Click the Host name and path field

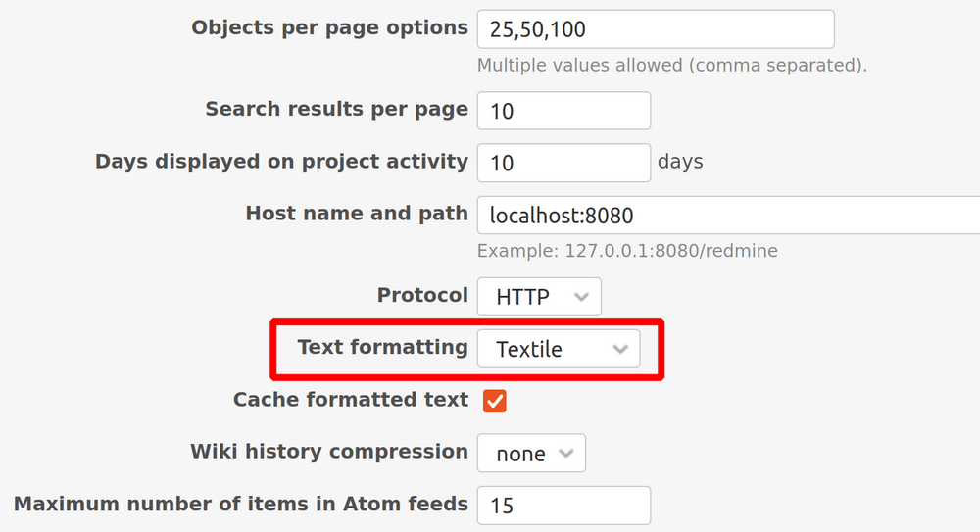727,215
